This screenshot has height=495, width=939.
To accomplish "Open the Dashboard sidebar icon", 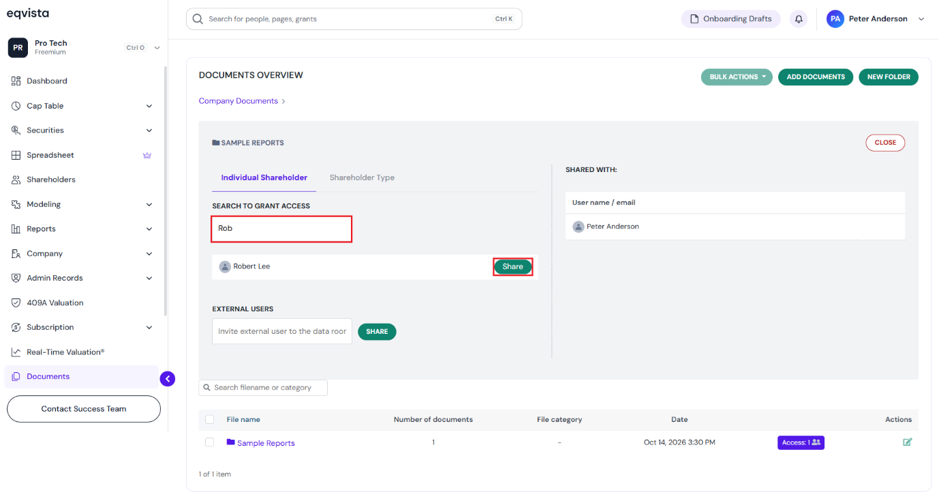I will (x=16, y=81).
